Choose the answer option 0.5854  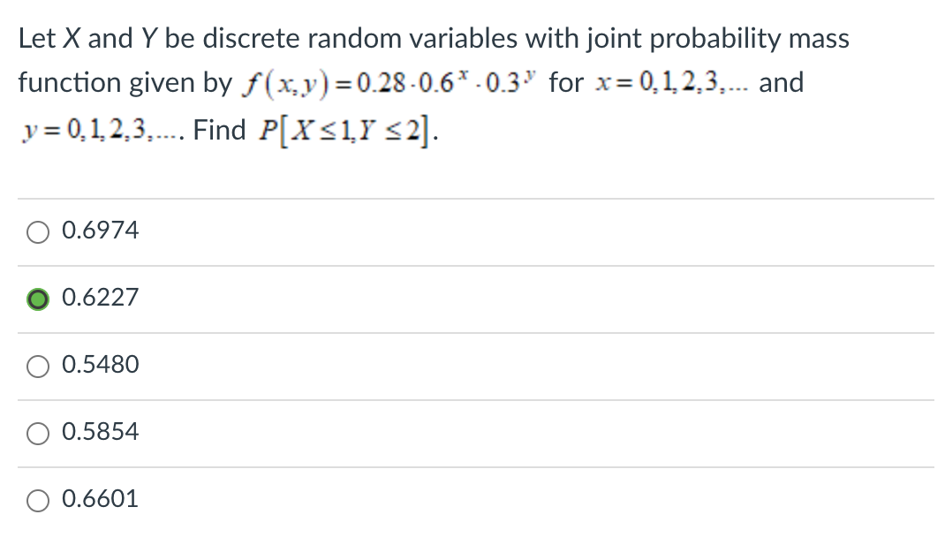38,432
